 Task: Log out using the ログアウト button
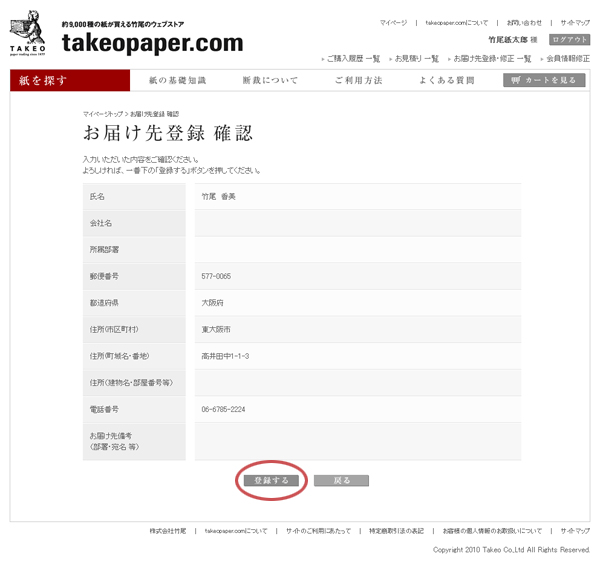(x=569, y=39)
